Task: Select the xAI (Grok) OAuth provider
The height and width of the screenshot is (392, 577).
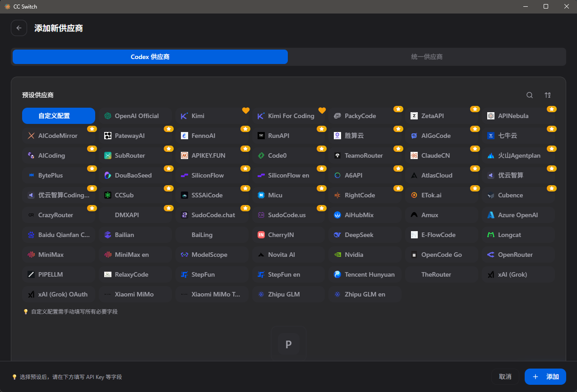Action: coord(59,294)
